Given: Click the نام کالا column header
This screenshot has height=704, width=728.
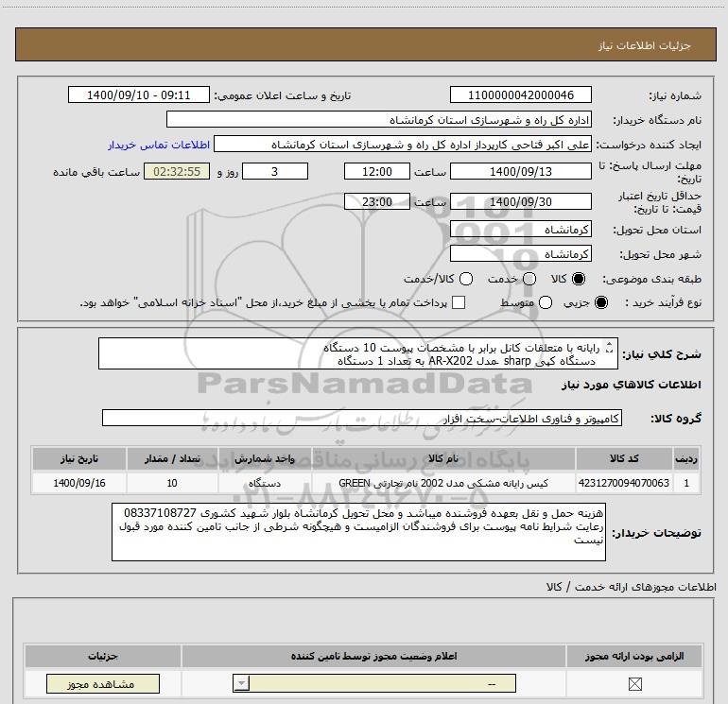Looking at the screenshot, I should coord(443,458).
